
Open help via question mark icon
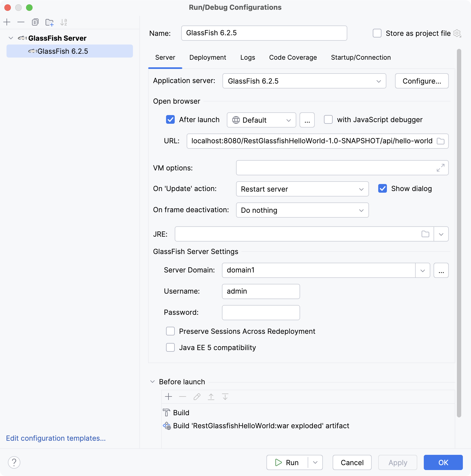point(14,462)
